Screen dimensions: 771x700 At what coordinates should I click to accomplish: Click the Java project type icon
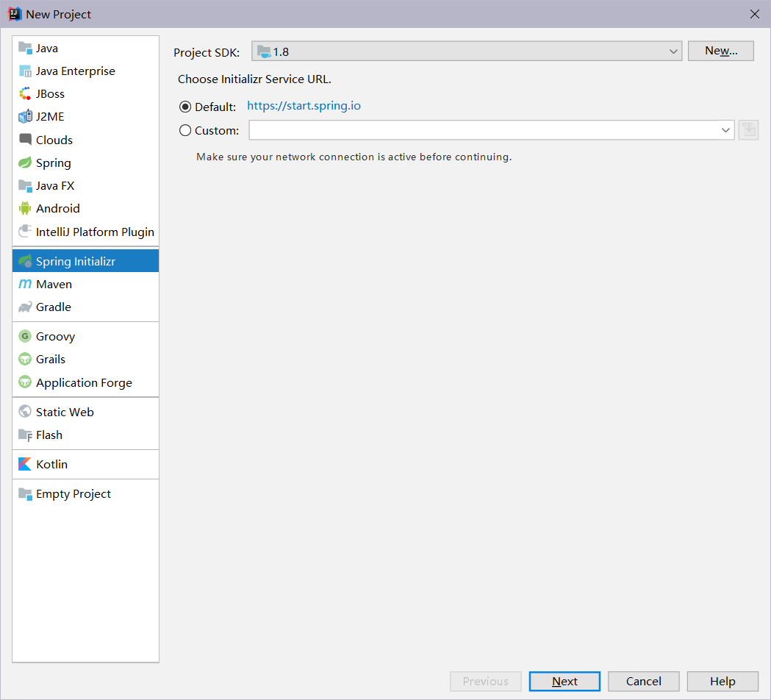25,49
